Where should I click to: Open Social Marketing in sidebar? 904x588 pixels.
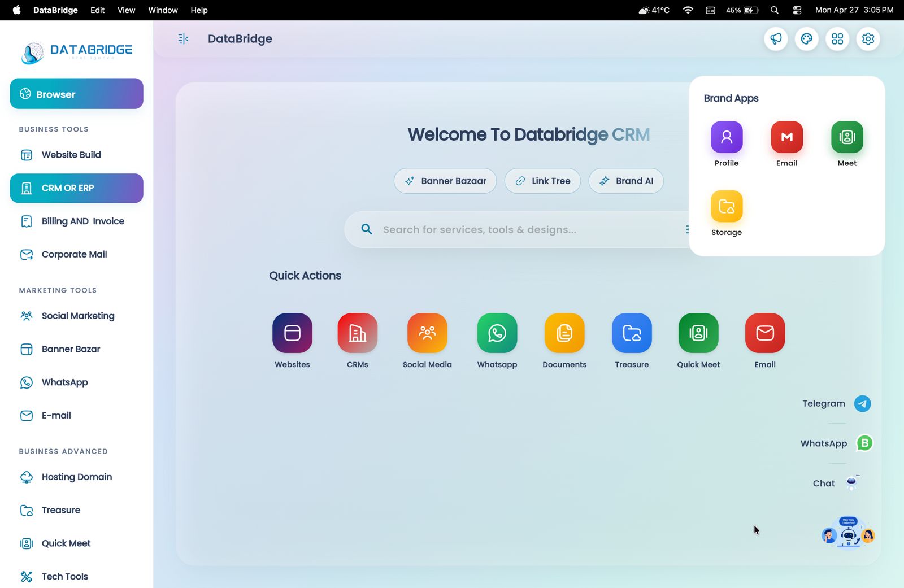coord(77,316)
